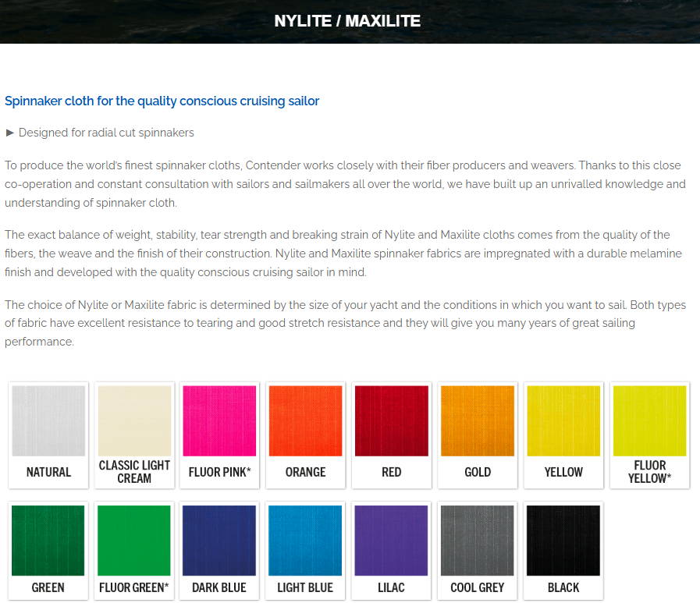The width and height of the screenshot is (700, 603).
Task: Select the Green color swatch
Action: pos(48,541)
